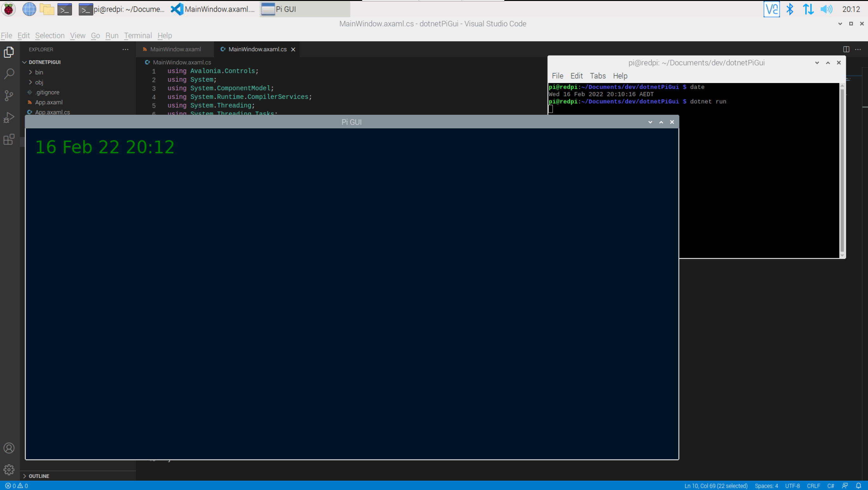
Task: Open the Extensions view icon
Action: [9, 139]
